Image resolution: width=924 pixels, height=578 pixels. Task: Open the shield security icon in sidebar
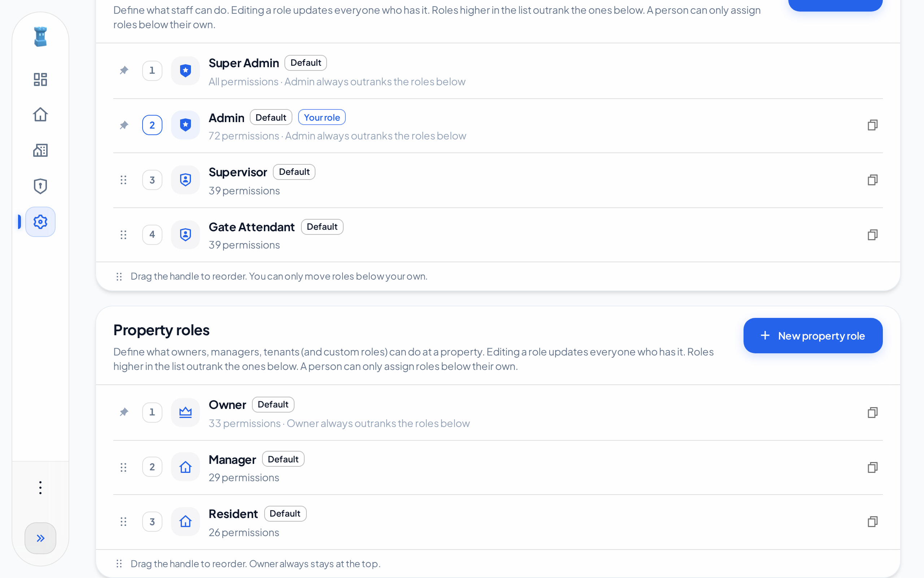(40, 186)
